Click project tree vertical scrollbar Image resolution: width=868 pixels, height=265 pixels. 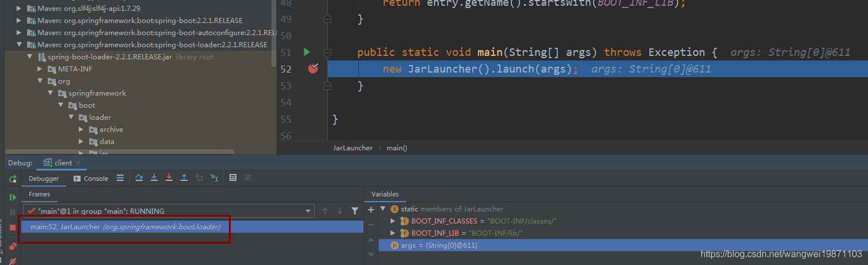coord(274,35)
